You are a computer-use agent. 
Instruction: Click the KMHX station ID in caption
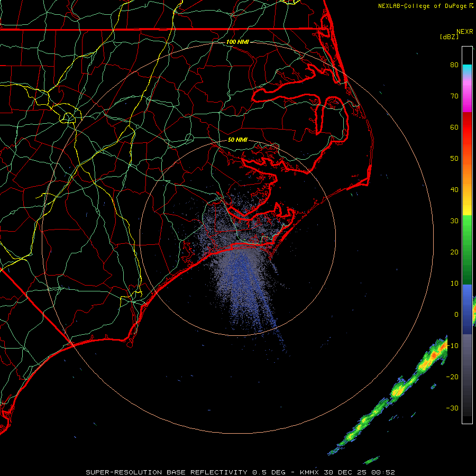click(x=310, y=472)
